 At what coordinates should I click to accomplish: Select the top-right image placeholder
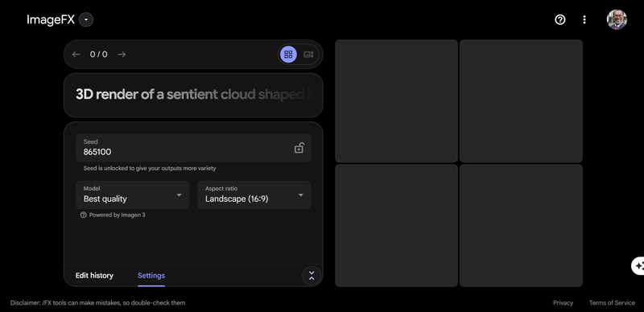tap(521, 101)
